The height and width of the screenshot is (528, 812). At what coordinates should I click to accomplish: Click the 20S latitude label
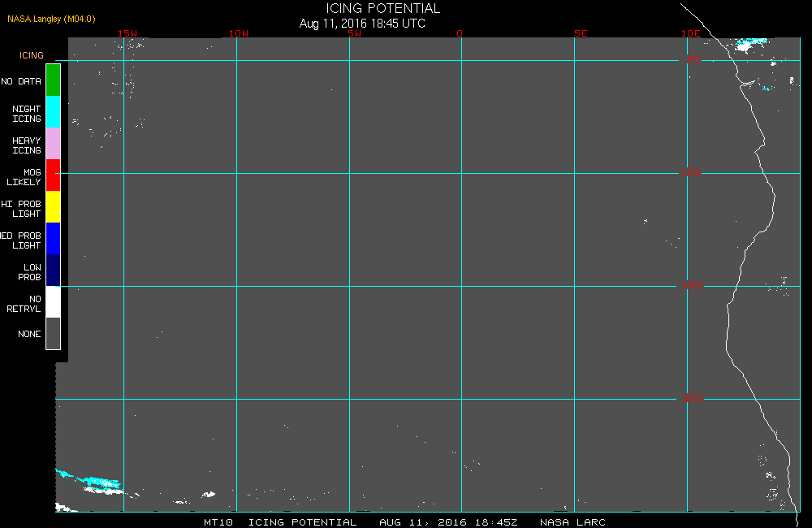[693, 399]
